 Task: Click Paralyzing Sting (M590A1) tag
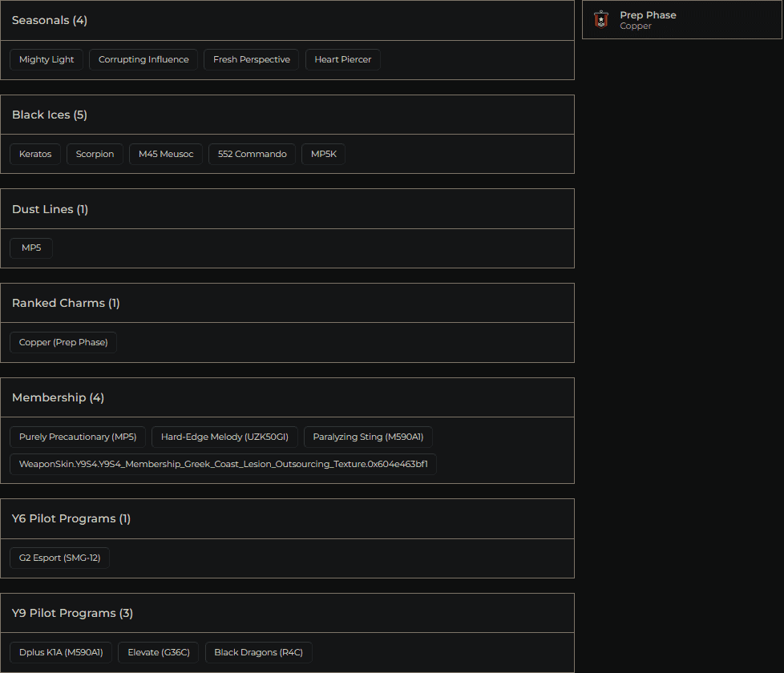pos(368,437)
